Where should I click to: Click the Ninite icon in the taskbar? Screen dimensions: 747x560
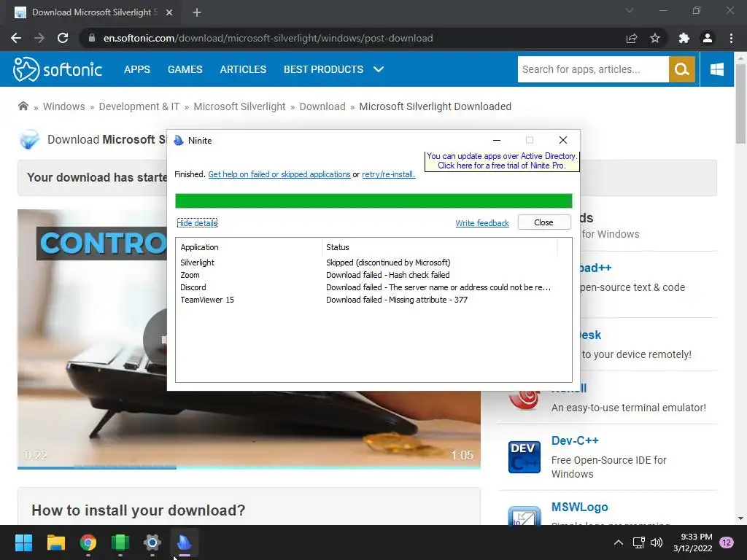click(x=185, y=542)
